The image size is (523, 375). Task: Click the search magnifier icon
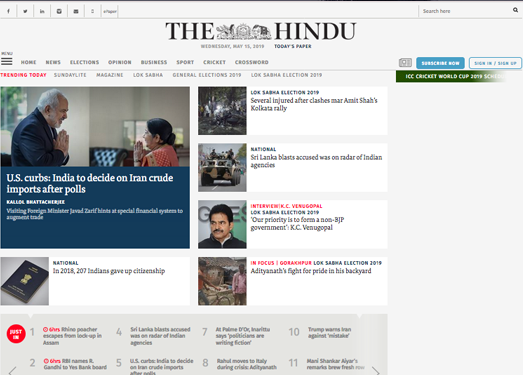515,10
